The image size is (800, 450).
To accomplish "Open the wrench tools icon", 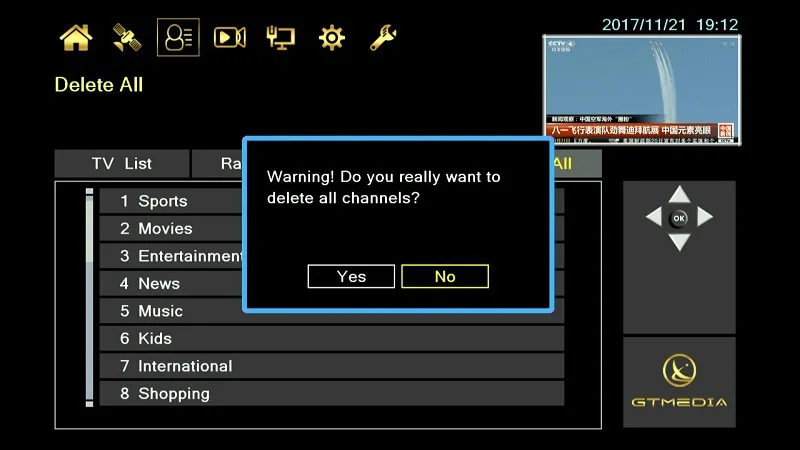I will pyautogui.click(x=383, y=38).
